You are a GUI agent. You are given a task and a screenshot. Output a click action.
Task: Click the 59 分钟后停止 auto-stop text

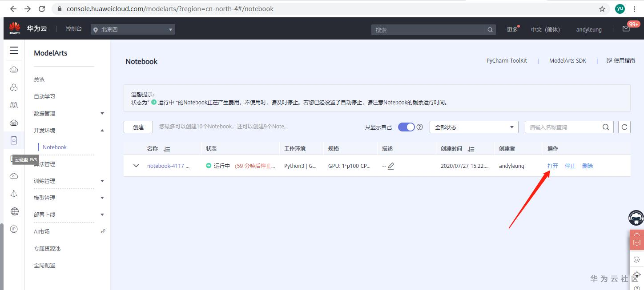tap(255, 166)
